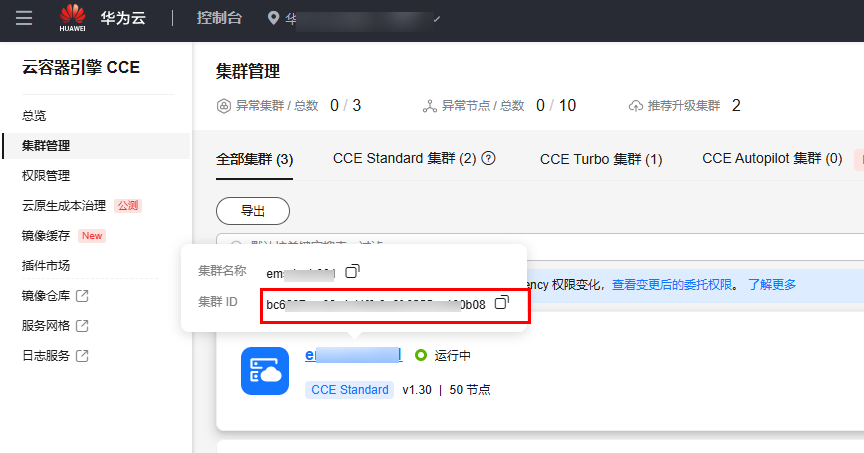Switch to CCE Standard 集群 (2) tab
The height and width of the screenshot is (453, 864).
(x=404, y=159)
